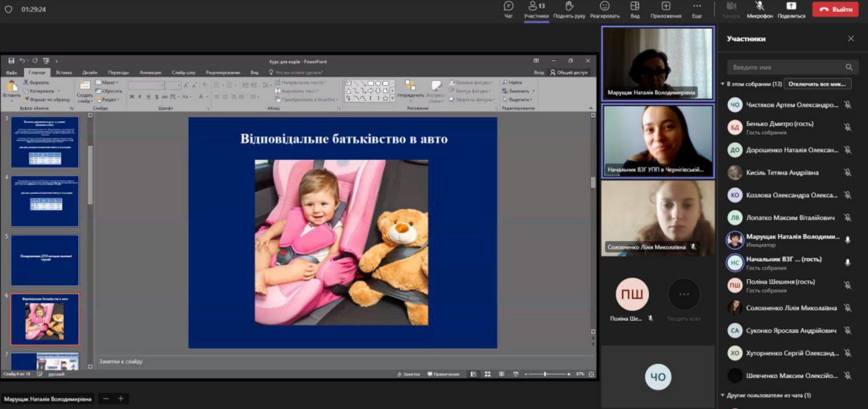Open the Раздел section dropdown
This screenshot has width=868, height=409.
(x=108, y=100)
